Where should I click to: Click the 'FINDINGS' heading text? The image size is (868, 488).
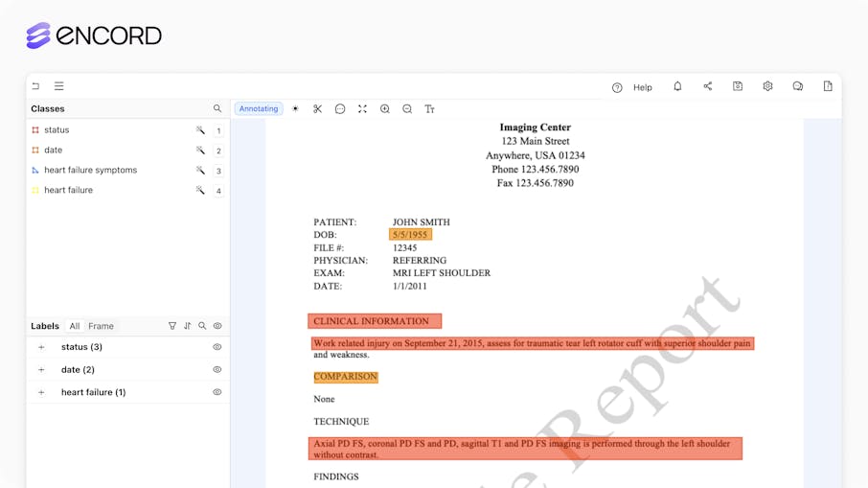336,476
